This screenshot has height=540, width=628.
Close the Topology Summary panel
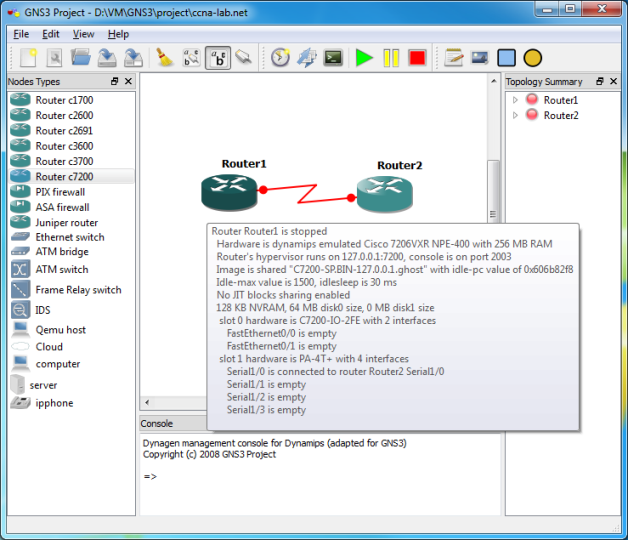pos(613,81)
